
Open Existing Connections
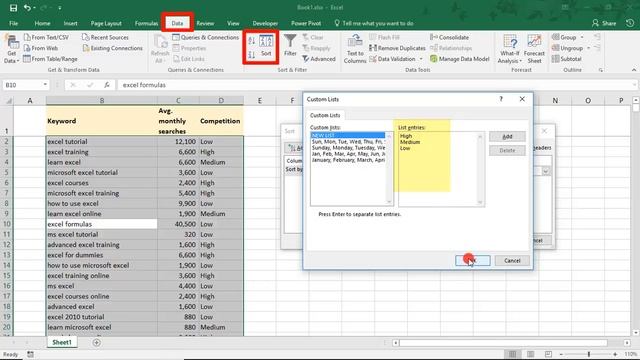click(x=112, y=48)
